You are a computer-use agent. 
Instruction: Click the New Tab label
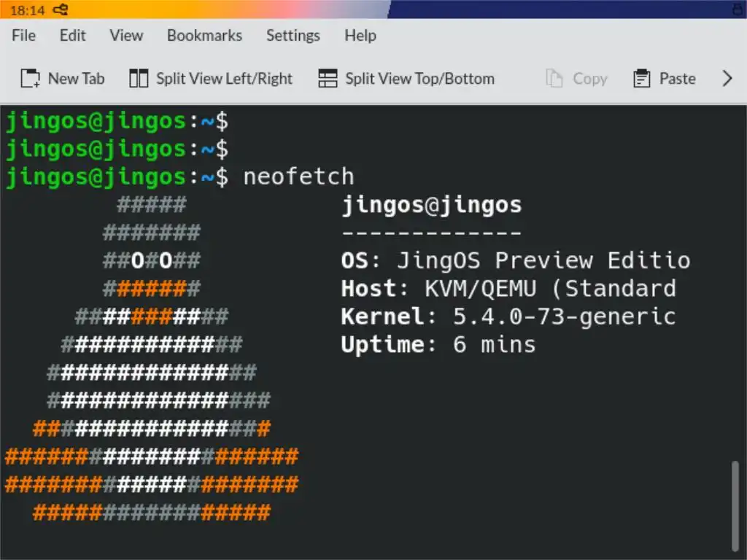tap(76, 79)
